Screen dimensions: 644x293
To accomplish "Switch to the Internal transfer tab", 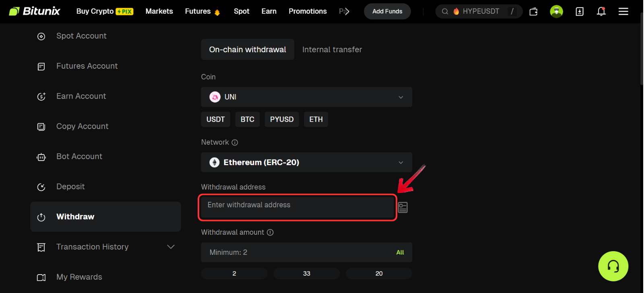I will tap(332, 49).
